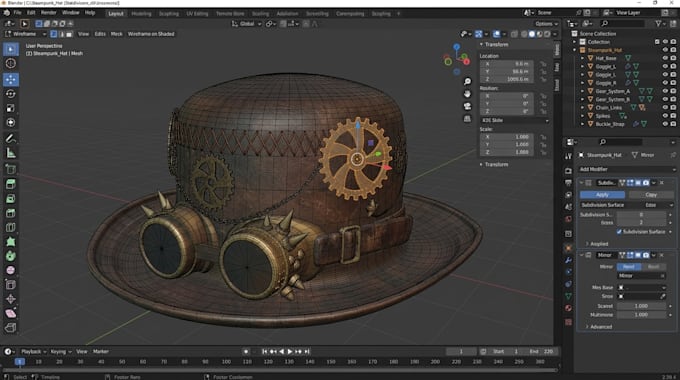Open the Material properties tab icon
The image size is (680, 380).
point(569,308)
